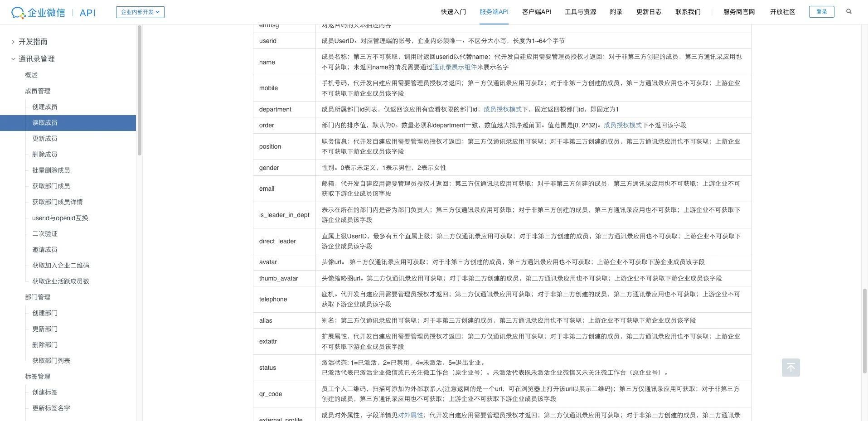Open 联系我们 in the top navigation

pos(688,12)
